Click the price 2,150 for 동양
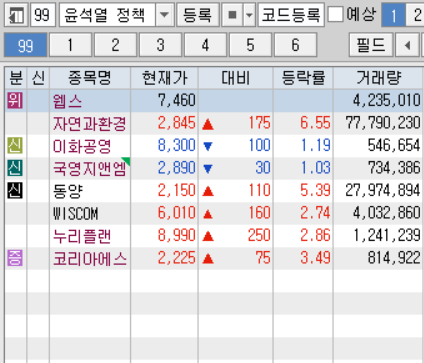 (177, 190)
